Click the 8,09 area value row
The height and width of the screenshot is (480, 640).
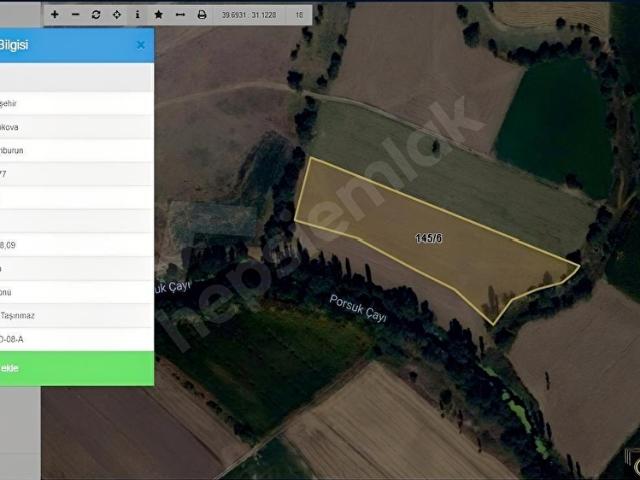77,245
